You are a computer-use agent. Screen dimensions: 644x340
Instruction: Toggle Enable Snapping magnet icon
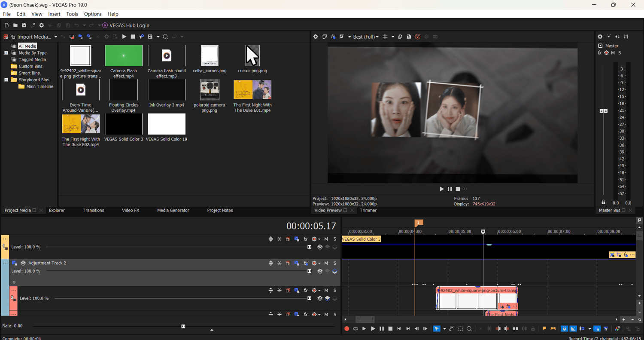pos(565,329)
